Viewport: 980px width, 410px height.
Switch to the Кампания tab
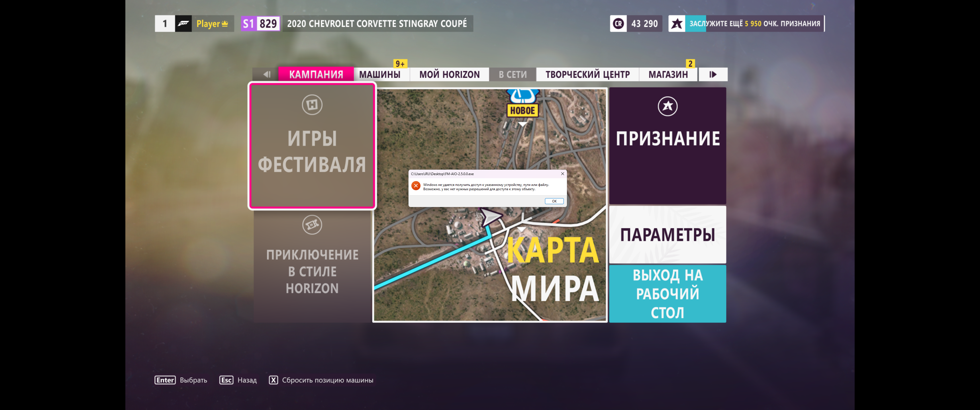coord(316,74)
